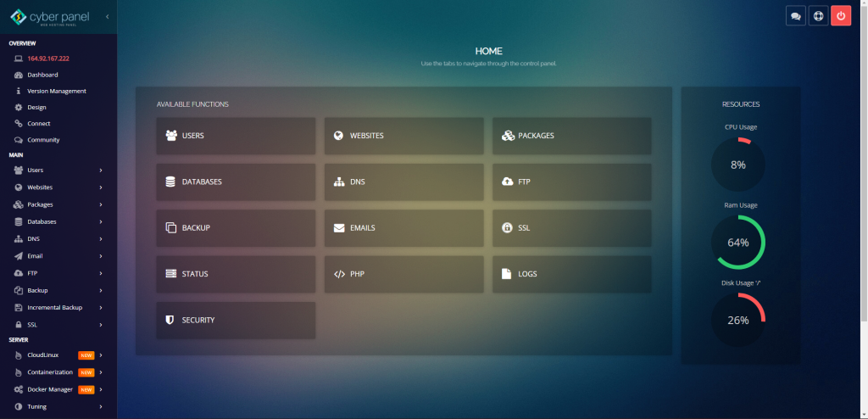This screenshot has width=868, height=419.
Task: Expand the Users submenu chevron
Action: coord(100,170)
